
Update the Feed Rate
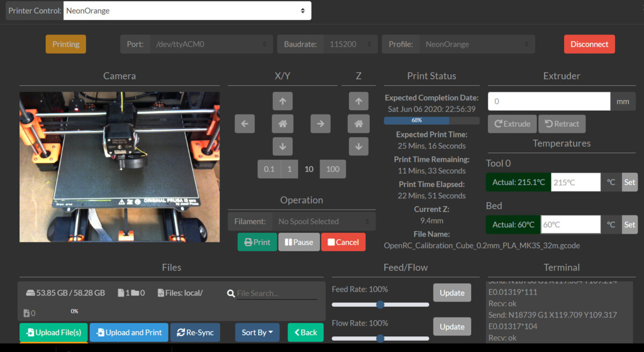pyautogui.click(x=452, y=293)
